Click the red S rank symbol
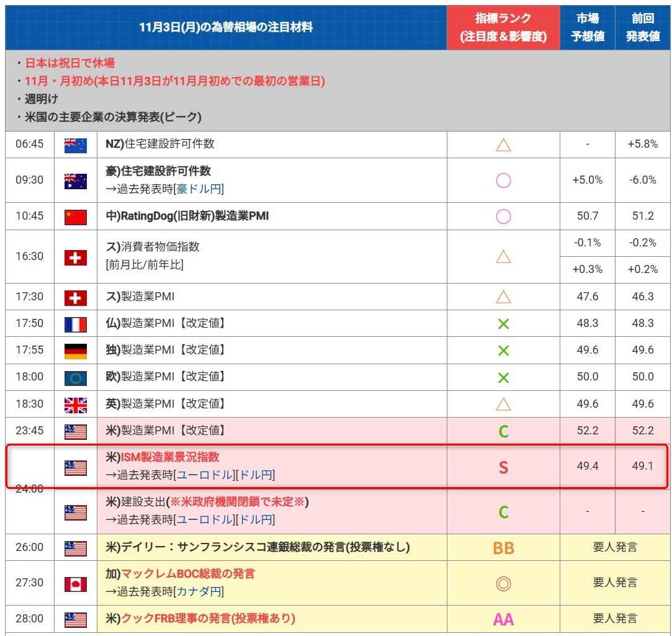Screen dimensions: 672x636 click(x=503, y=467)
